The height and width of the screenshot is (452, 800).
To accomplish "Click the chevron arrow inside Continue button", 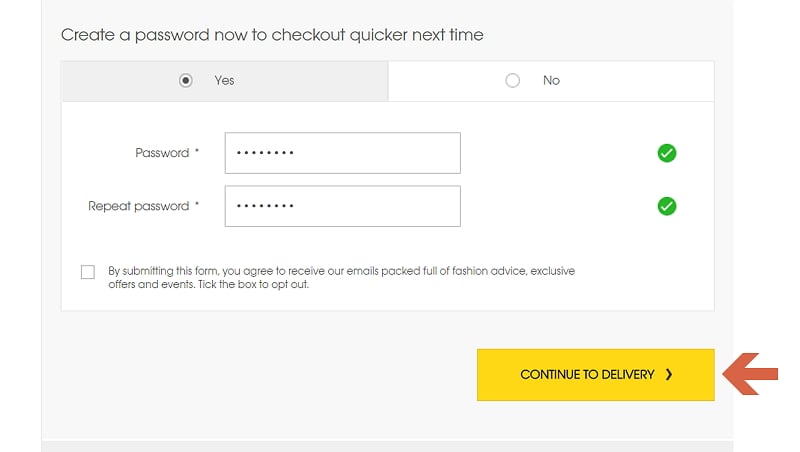I will click(x=669, y=374).
